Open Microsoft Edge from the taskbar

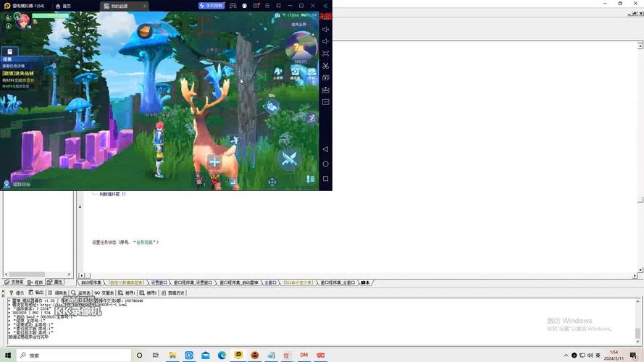(222, 355)
